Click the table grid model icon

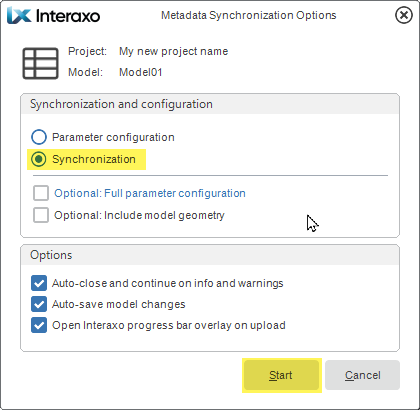click(x=40, y=63)
